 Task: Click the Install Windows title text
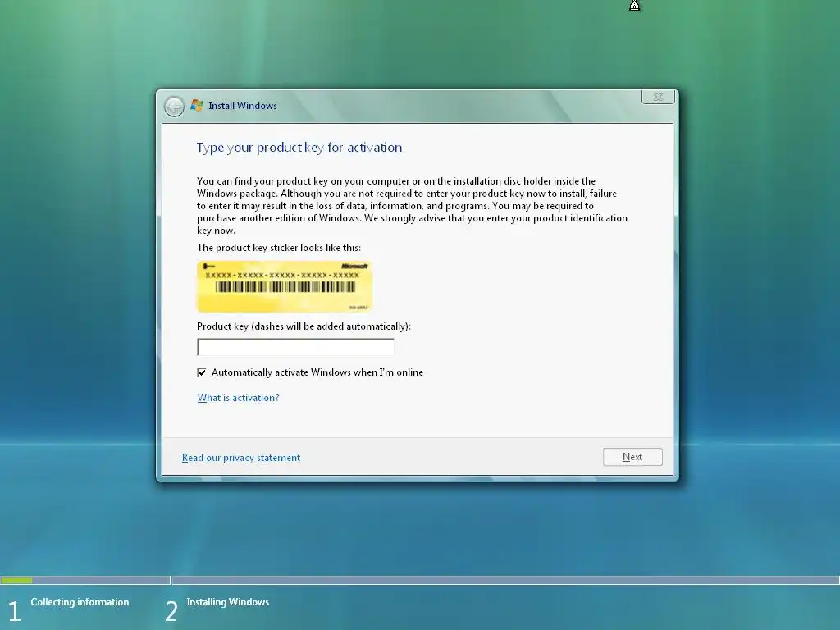pyautogui.click(x=243, y=106)
